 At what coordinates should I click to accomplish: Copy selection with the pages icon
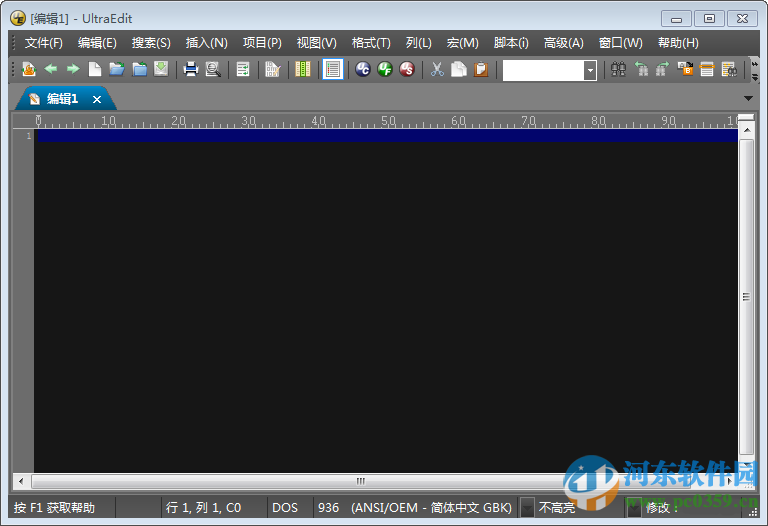pyautogui.click(x=459, y=69)
